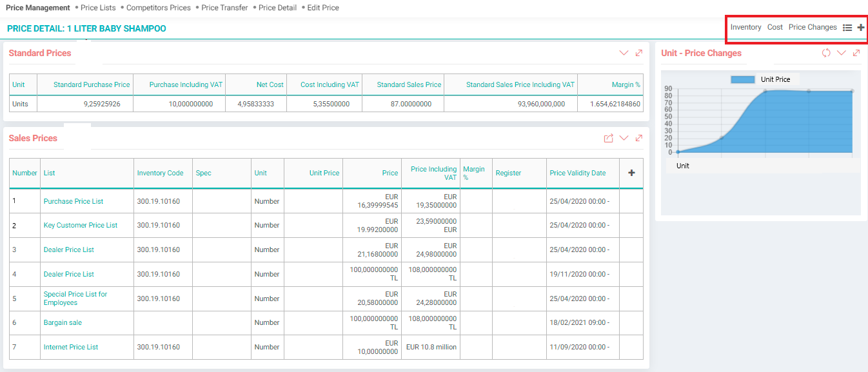
Task: Click the chart's Unit axis label
Action: pyautogui.click(x=683, y=166)
